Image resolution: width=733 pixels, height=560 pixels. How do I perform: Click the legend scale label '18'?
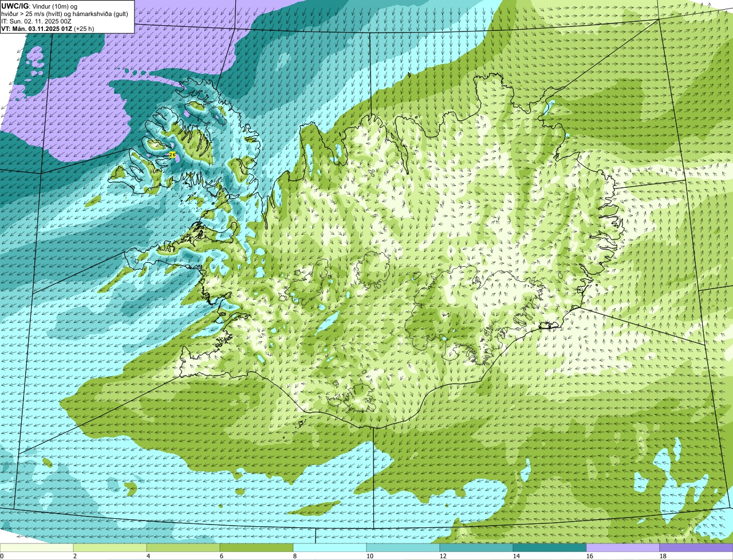pyautogui.click(x=663, y=556)
